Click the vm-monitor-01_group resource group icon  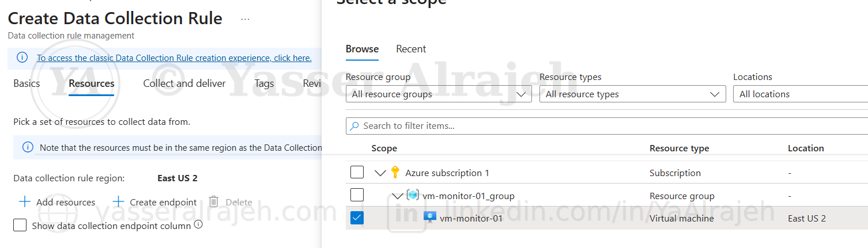point(413,195)
